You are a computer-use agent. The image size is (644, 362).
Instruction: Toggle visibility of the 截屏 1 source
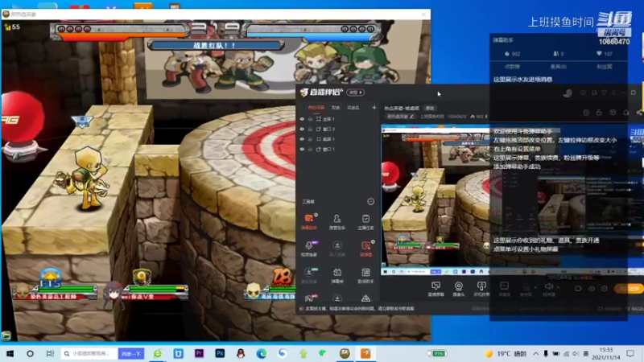click(302, 139)
